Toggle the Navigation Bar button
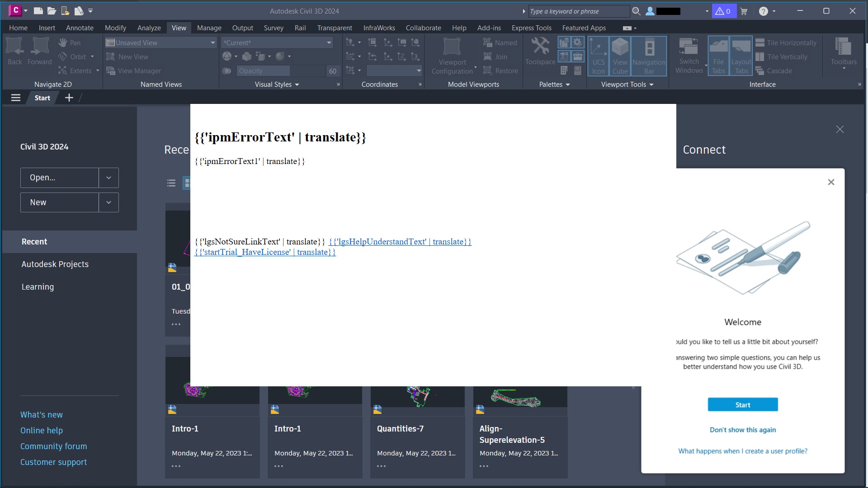868x488 pixels. point(649,56)
